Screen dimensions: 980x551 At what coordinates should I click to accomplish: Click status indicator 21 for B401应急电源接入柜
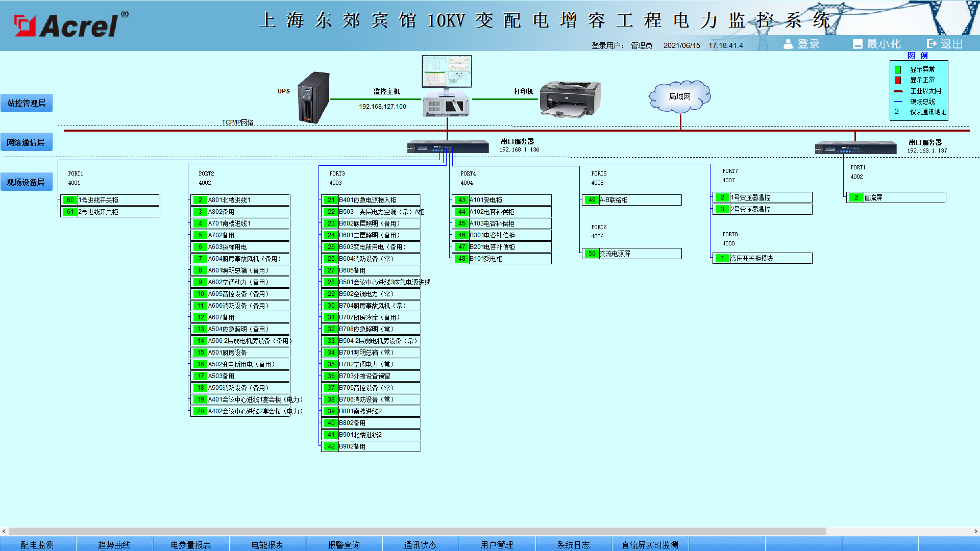click(x=331, y=200)
